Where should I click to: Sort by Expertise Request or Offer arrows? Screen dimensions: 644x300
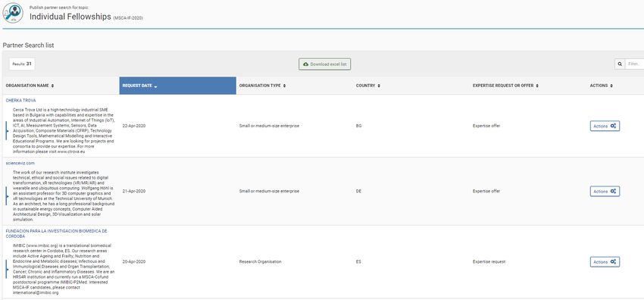click(x=537, y=86)
